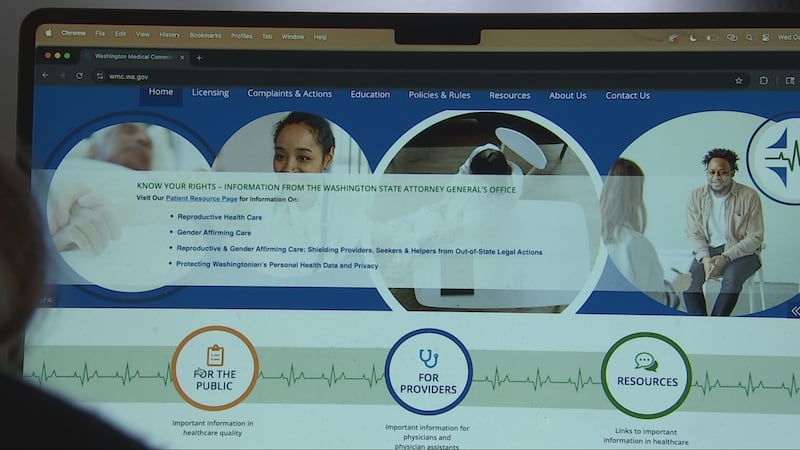Viewport: 800px width, 450px height.
Task: Close the Washington Medical Commission tab
Action: pyautogui.click(x=182, y=58)
